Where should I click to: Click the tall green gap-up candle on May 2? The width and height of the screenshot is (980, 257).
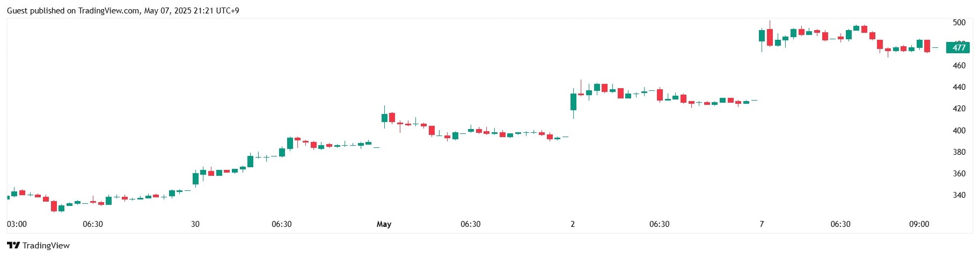click(x=573, y=102)
